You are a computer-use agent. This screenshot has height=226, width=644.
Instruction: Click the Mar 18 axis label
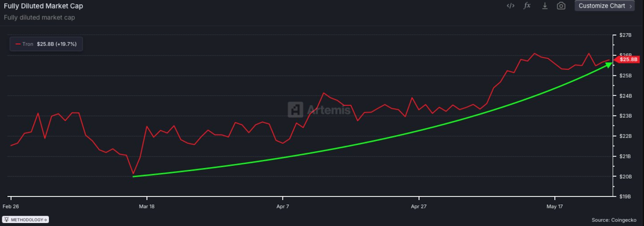[147, 206]
